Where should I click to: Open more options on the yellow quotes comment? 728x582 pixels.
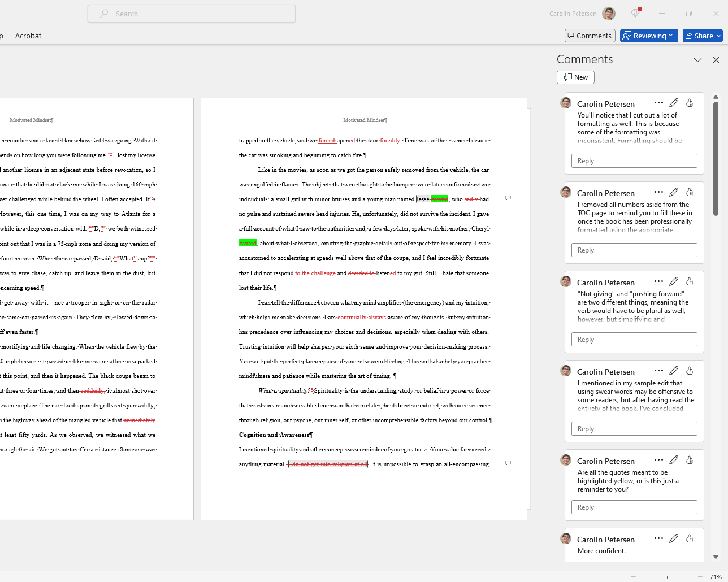click(x=658, y=460)
